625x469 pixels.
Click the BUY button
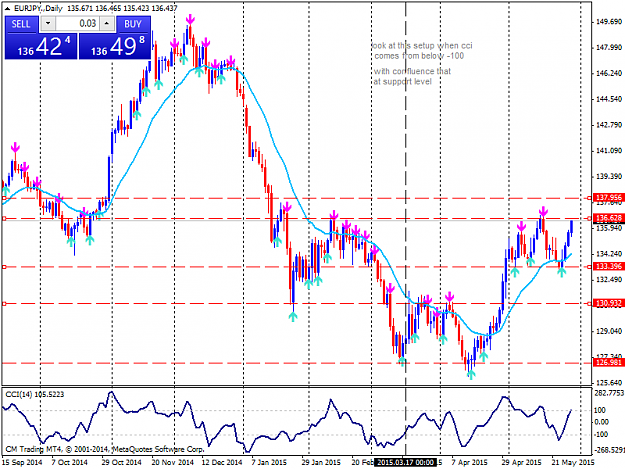click(x=133, y=24)
